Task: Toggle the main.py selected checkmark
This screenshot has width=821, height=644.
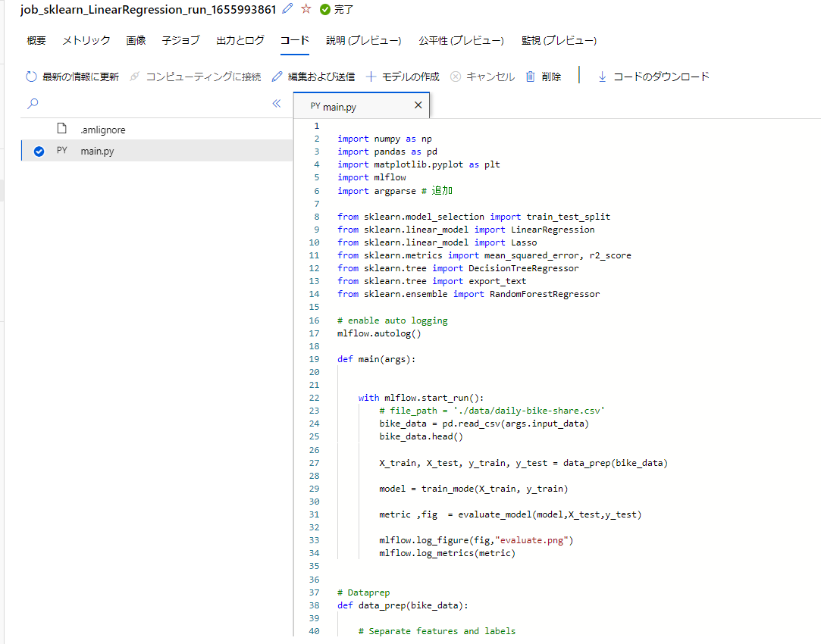Action: [x=39, y=152]
